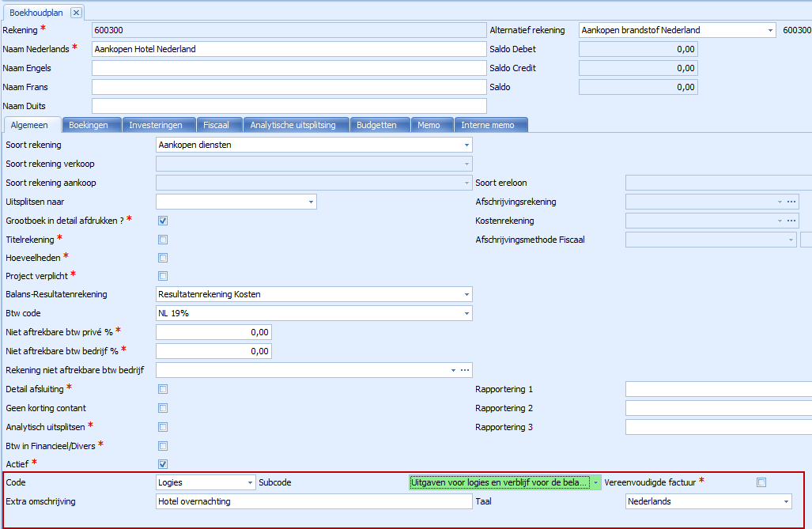Open ellipsis button next to Afschrijvingsrekening
The image size is (812, 529).
point(791,202)
